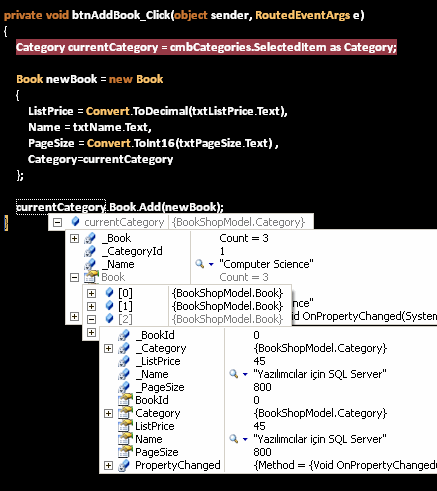Image resolution: width=437 pixels, height=491 pixels.
Task: Click magnifier visualizer icon beside "Computer Science"
Action: (200, 264)
